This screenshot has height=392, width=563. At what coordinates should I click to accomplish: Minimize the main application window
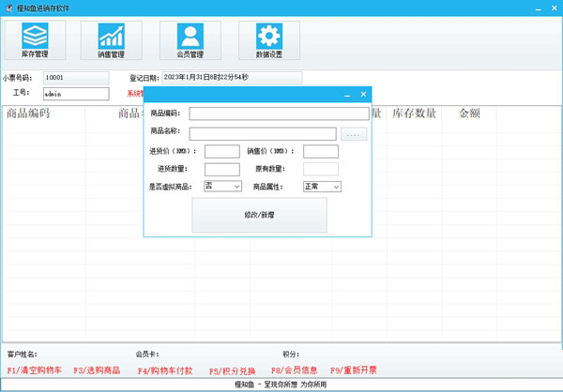[538, 8]
